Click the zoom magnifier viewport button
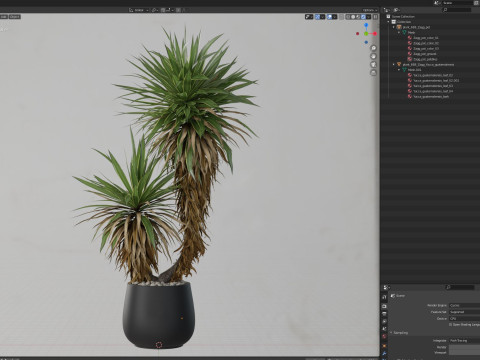The width and height of the screenshot is (480, 360). (373, 48)
